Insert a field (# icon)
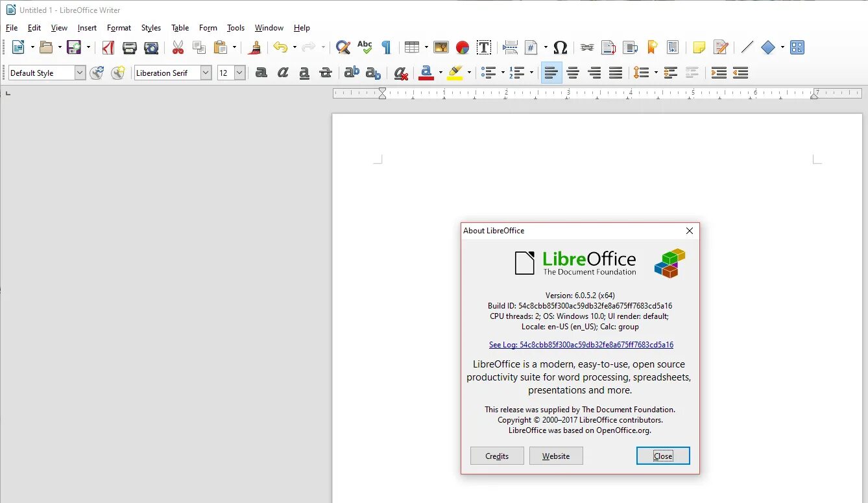868x503 pixels. pos(531,47)
